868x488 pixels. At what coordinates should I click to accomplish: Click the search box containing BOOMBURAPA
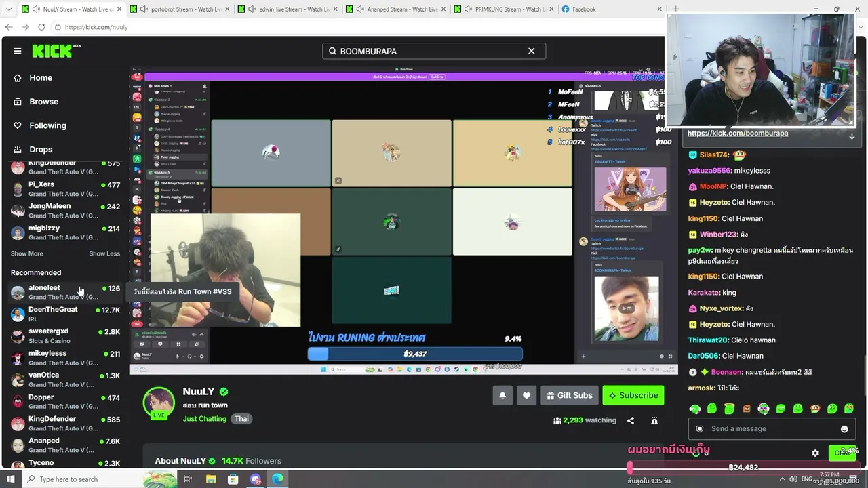434,51
